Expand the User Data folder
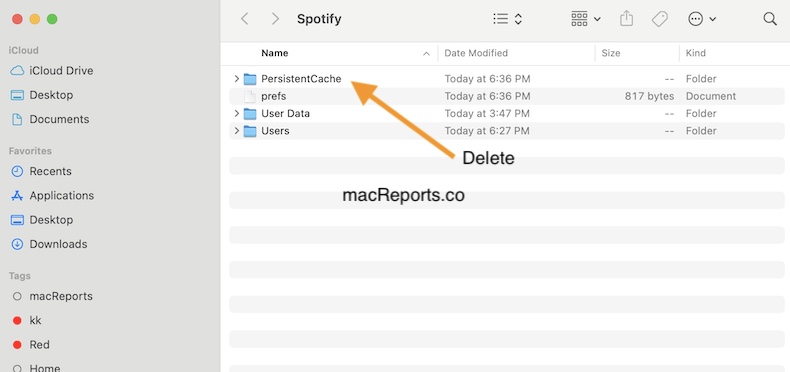Screen dimensions: 790x372 pyautogui.click(x=236, y=113)
